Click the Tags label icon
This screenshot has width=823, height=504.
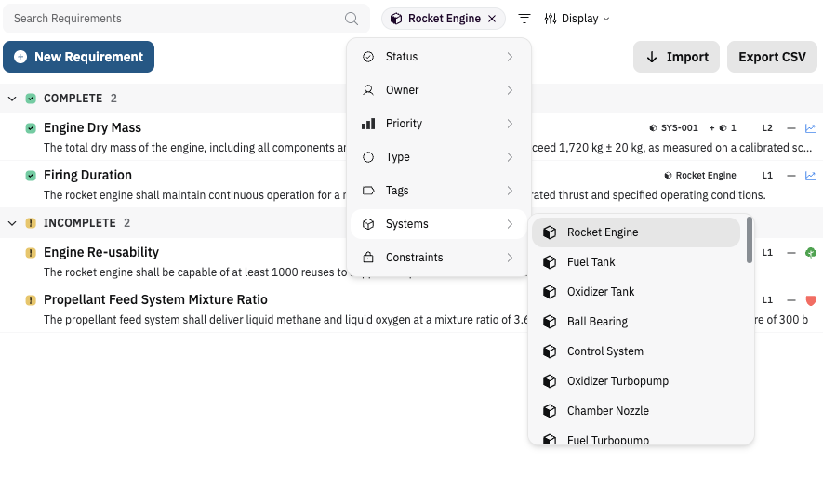(x=368, y=191)
